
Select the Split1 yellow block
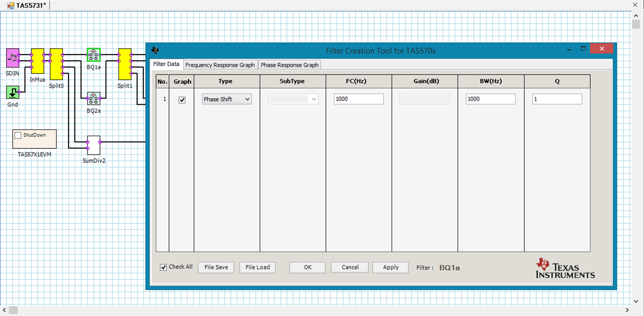coord(125,64)
